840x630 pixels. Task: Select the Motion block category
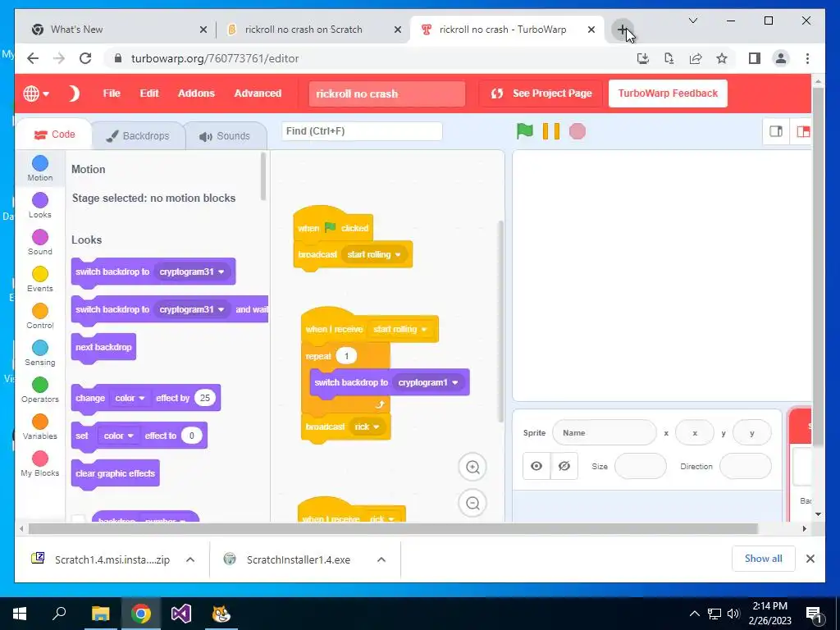(x=40, y=168)
